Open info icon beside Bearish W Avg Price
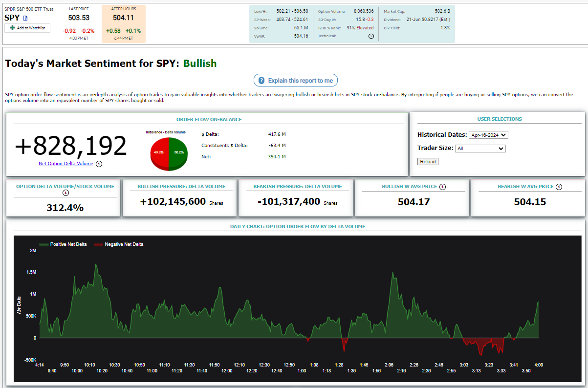588x388 pixels. coord(559,187)
